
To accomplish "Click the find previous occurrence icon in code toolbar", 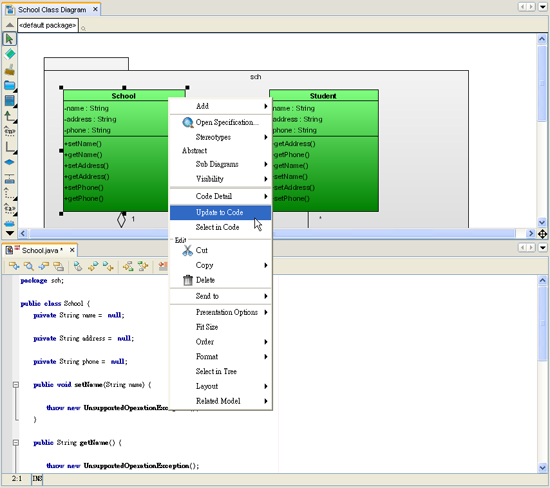I will click(x=14, y=267).
